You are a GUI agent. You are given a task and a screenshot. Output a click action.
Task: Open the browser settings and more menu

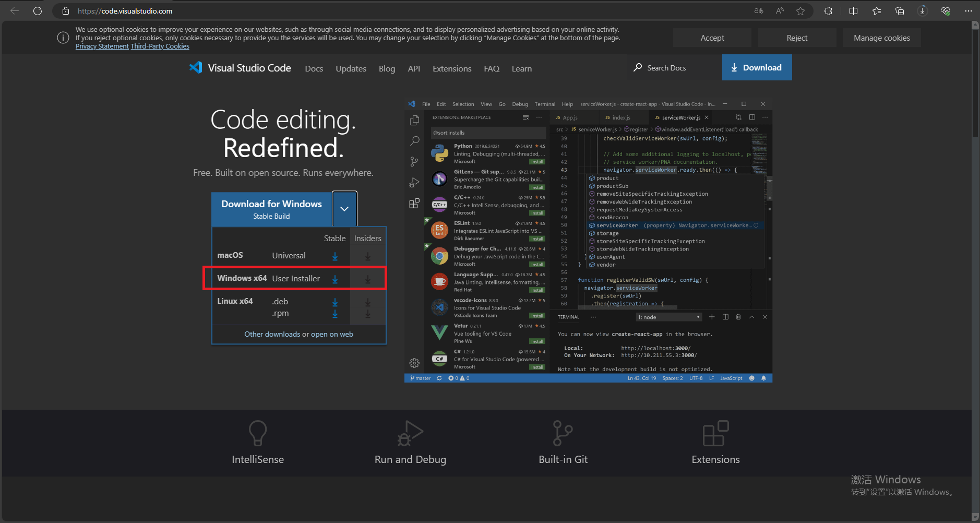pyautogui.click(x=969, y=11)
